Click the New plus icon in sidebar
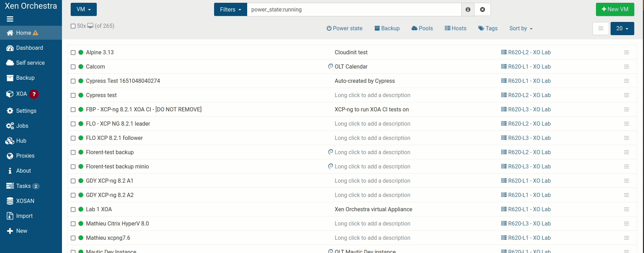644x253 pixels. click(x=10, y=231)
